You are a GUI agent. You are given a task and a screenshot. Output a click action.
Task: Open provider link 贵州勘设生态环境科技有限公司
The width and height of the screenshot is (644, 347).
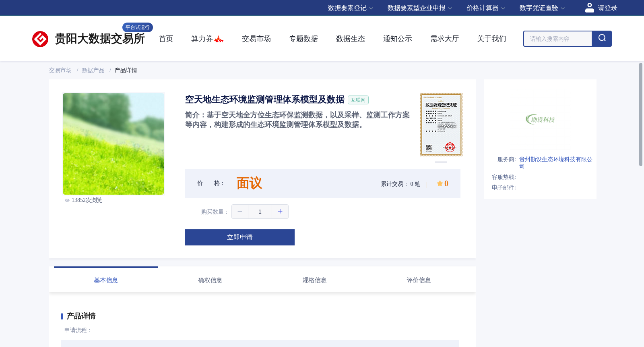tap(555, 163)
